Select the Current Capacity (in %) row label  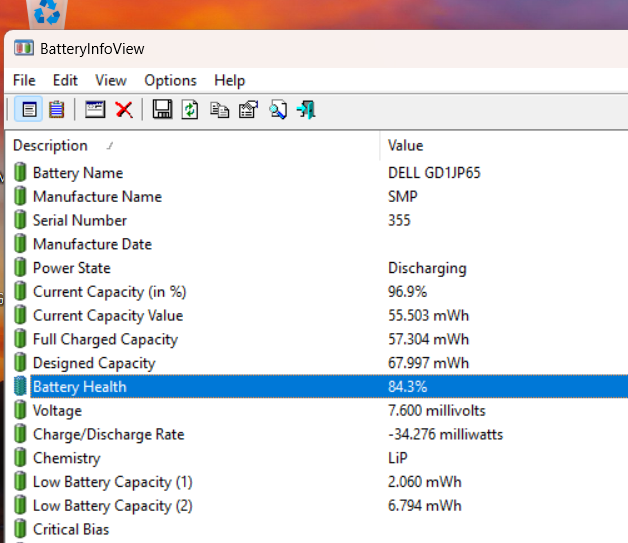coord(110,292)
